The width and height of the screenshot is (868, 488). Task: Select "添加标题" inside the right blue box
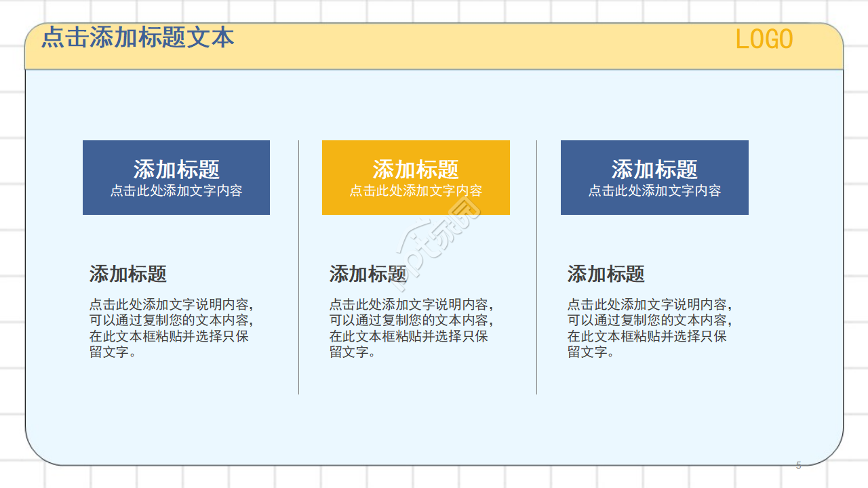pos(654,169)
